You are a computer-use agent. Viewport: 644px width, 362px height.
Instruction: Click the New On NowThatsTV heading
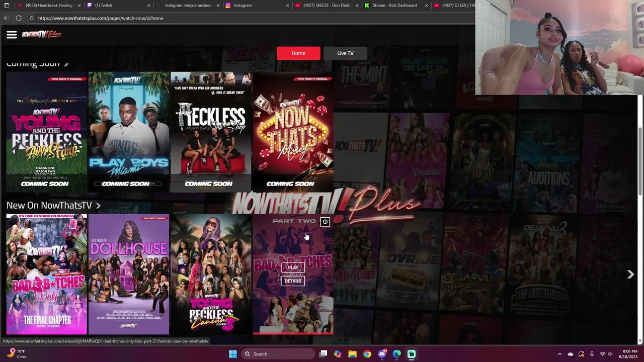(49, 206)
